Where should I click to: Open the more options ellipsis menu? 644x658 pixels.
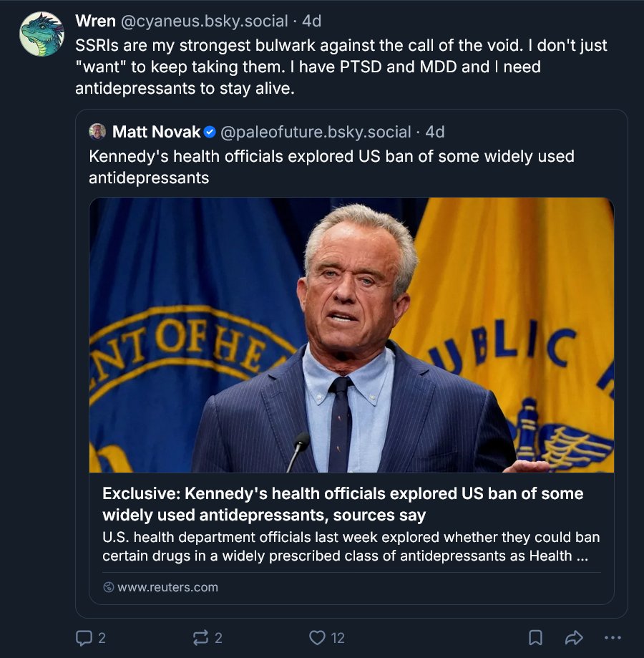click(613, 638)
